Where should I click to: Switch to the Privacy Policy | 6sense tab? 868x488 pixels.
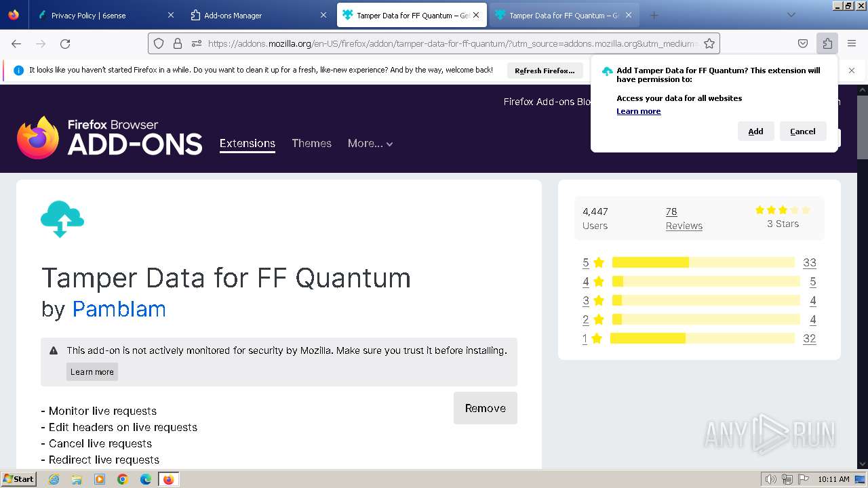pos(106,15)
